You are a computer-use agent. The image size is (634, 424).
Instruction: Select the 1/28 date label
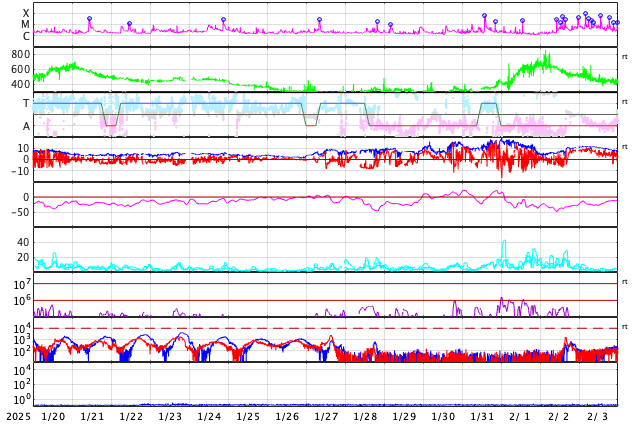[x=365, y=417]
